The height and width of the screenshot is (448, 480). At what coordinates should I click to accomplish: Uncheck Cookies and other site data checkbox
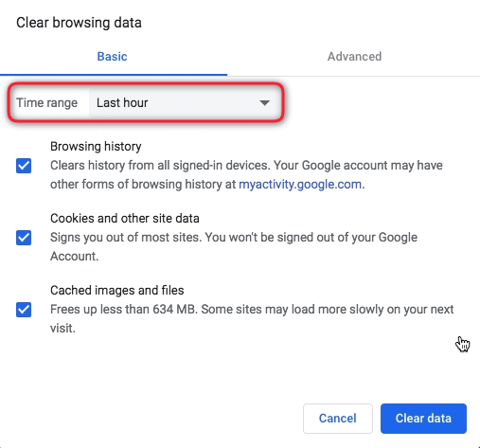pos(24,238)
